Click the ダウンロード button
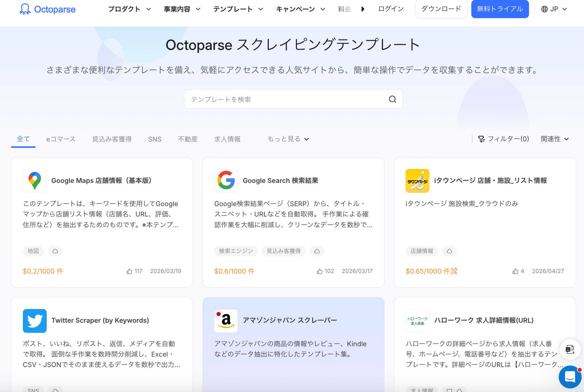This screenshot has width=584, height=392. [x=441, y=9]
